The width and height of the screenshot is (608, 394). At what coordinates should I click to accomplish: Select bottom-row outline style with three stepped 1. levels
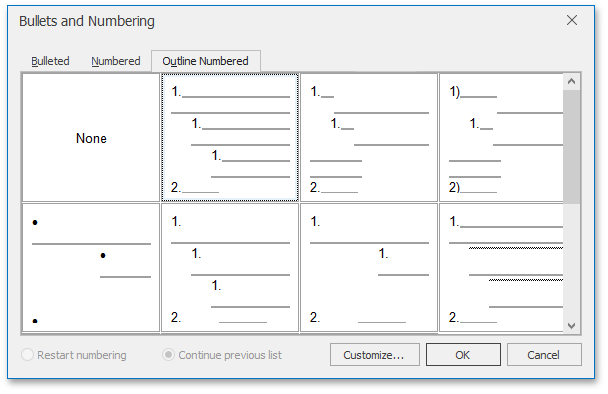[230, 268]
